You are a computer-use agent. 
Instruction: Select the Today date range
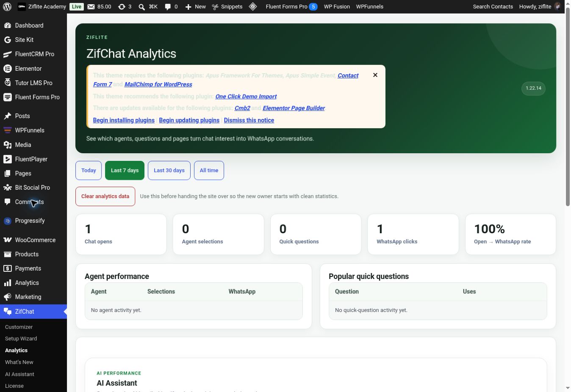coord(89,171)
